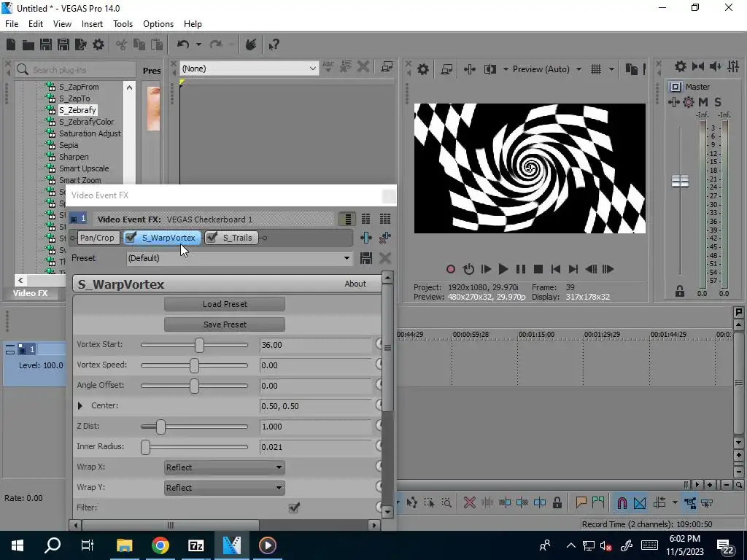Click the Vortex Speed value field
Viewport: 747px width, 560px height.
[x=316, y=365]
